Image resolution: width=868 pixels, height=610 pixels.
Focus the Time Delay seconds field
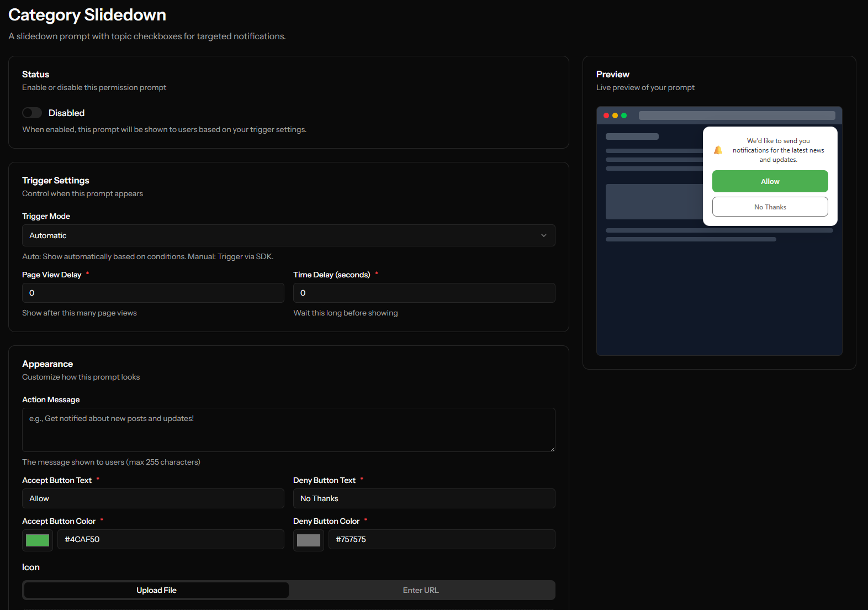point(424,293)
